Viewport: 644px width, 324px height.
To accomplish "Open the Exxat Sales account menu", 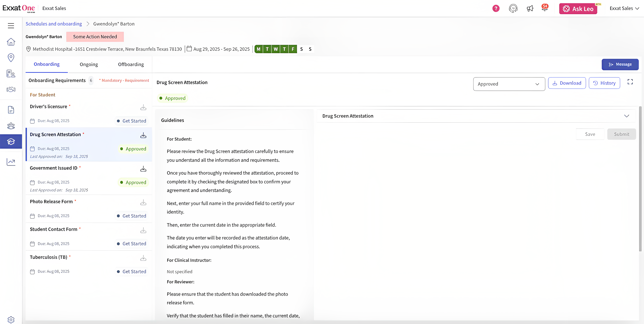I will point(624,9).
